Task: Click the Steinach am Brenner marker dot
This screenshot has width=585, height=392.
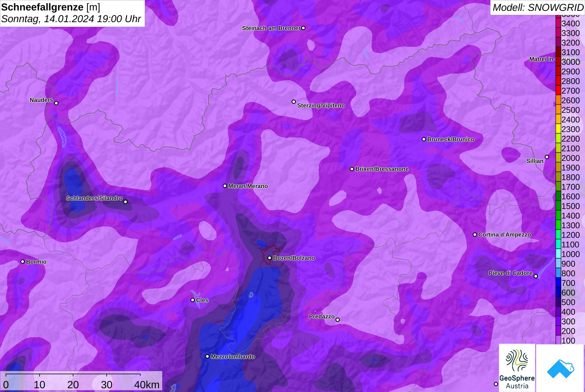Action: [303, 28]
